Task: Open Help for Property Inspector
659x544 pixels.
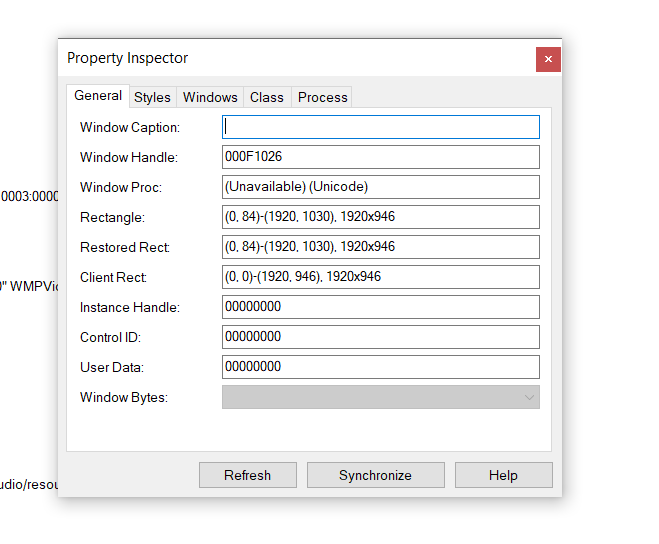Action: (x=503, y=475)
